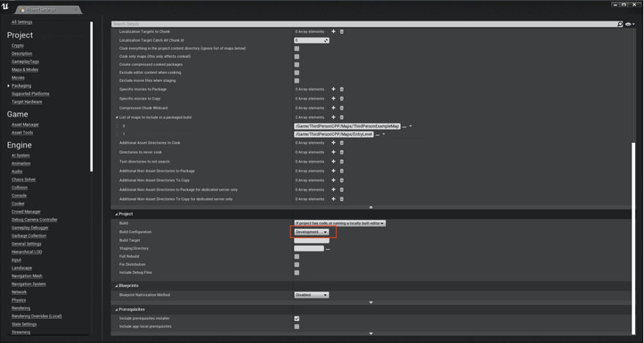This screenshot has width=644, height=343.
Task: Click sidebar categories scrollbar
Action: coord(91,97)
